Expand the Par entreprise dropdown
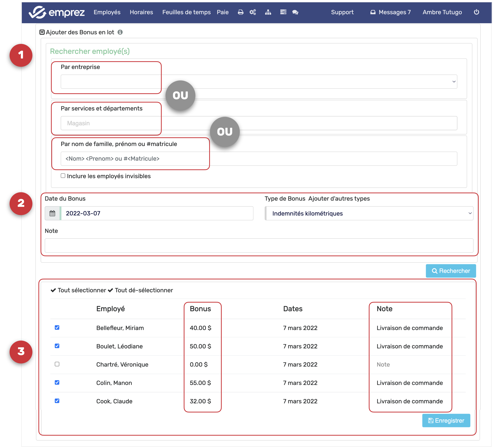Viewport: 494px width, 448px height. (259, 82)
